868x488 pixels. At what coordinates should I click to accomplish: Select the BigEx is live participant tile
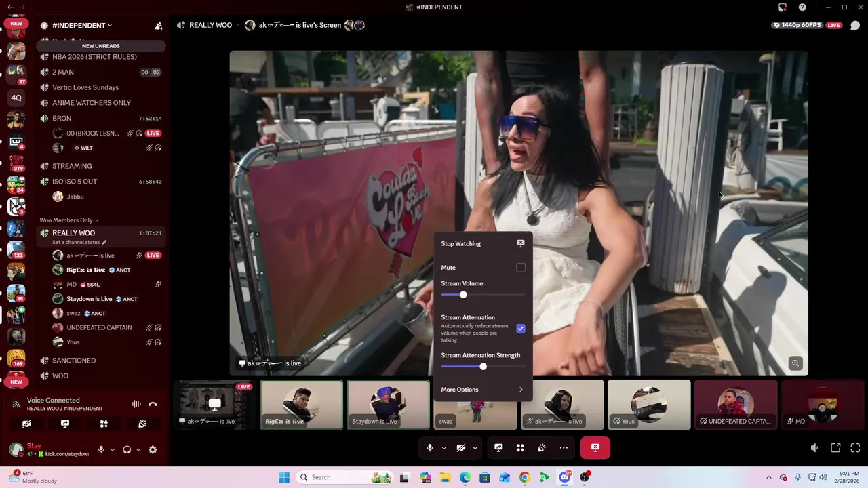click(302, 405)
